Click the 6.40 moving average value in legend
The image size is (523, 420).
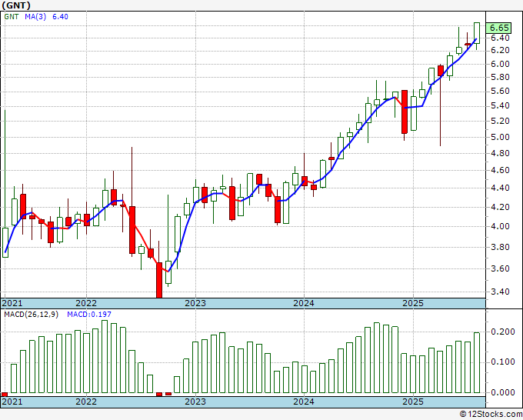pyautogui.click(x=60, y=16)
